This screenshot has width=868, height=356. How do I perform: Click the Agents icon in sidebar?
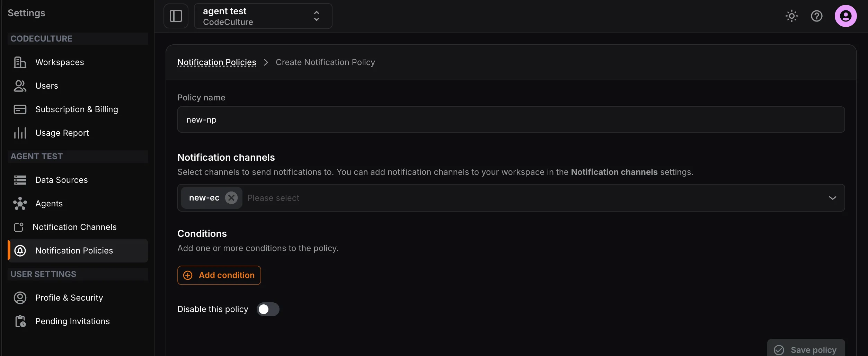[20, 204]
